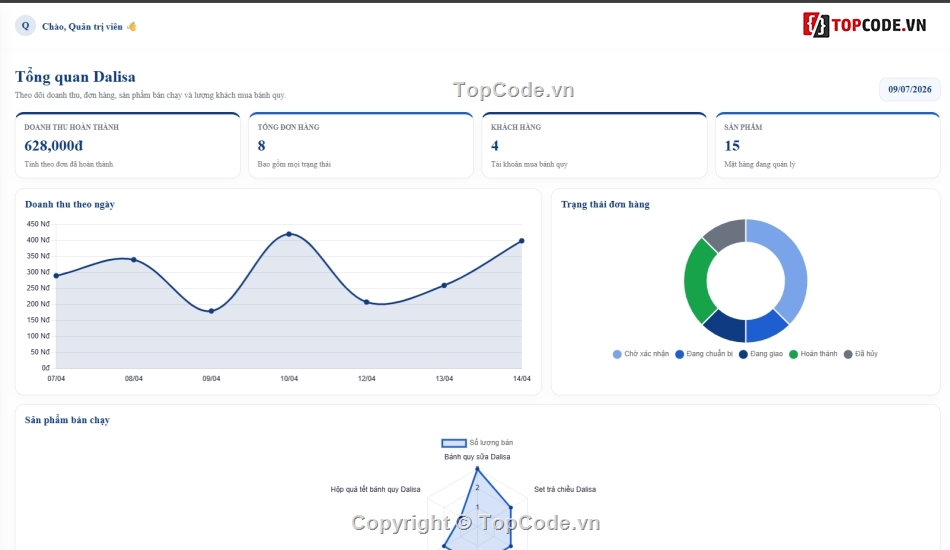
Task: Click the 10/04 peak data point
Action: click(x=289, y=234)
